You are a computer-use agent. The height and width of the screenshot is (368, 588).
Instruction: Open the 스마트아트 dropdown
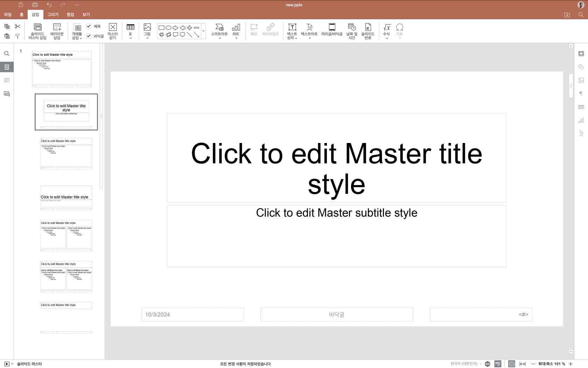pyautogui.click(x=219, y=31)
